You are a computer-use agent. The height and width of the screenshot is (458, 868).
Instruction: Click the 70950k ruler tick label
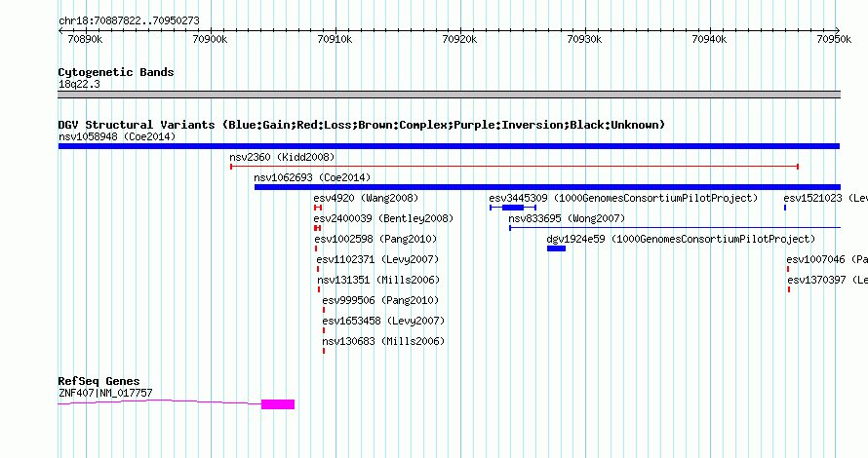tap(834, 39)
